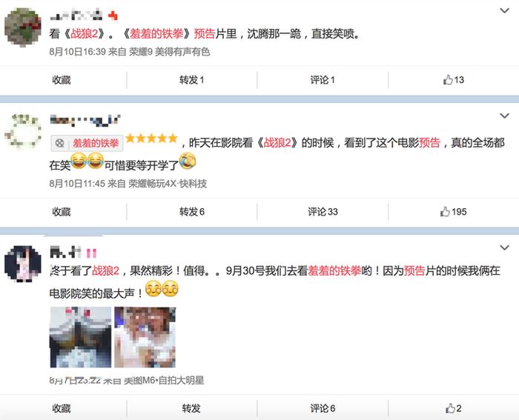Click thumbs-up icon showing 2 likes
The image size is (519, 420).
pos(454,408)
